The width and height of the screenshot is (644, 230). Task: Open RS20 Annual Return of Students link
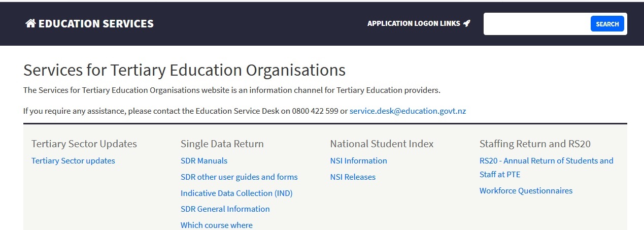click(x=546, y=161)
